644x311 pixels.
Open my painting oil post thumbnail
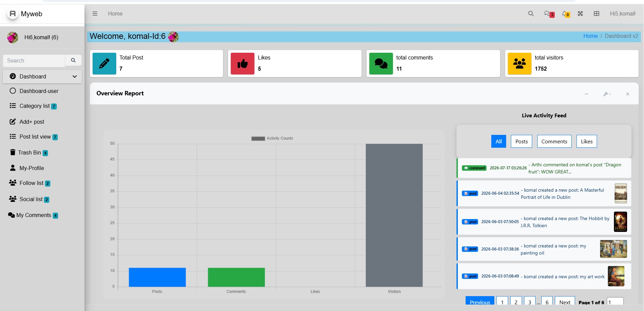pyautogui.click(x=614, y=249)
